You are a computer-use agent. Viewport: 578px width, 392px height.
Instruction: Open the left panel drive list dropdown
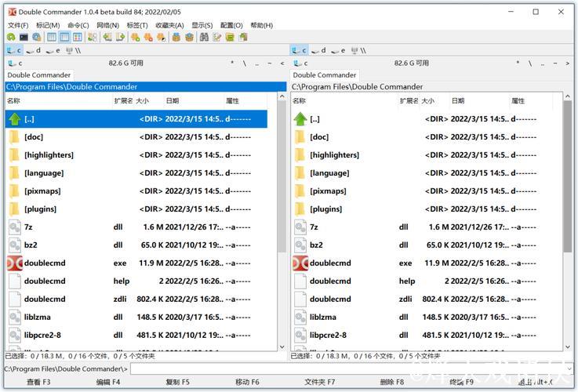(x=15, y=64)
